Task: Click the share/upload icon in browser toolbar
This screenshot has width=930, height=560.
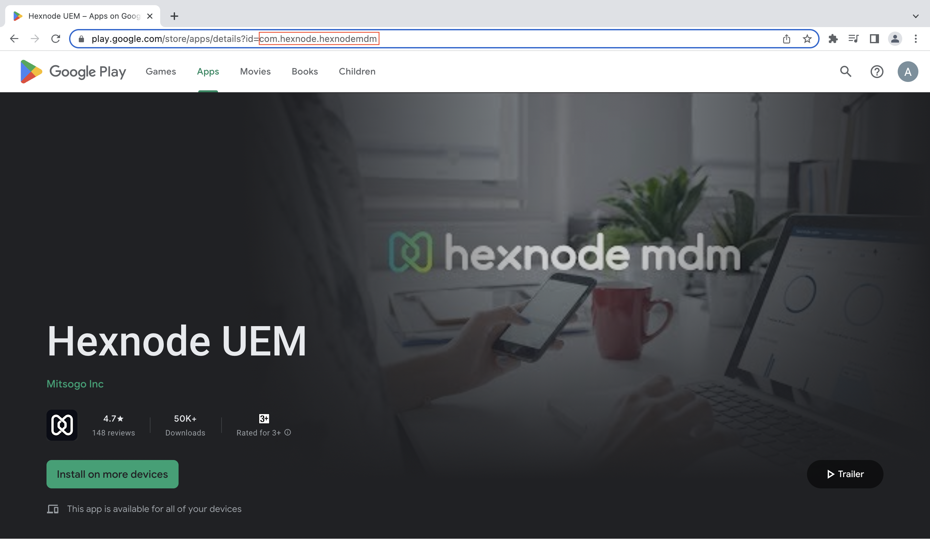Action: pyautogui.click(x=786, y=38)
